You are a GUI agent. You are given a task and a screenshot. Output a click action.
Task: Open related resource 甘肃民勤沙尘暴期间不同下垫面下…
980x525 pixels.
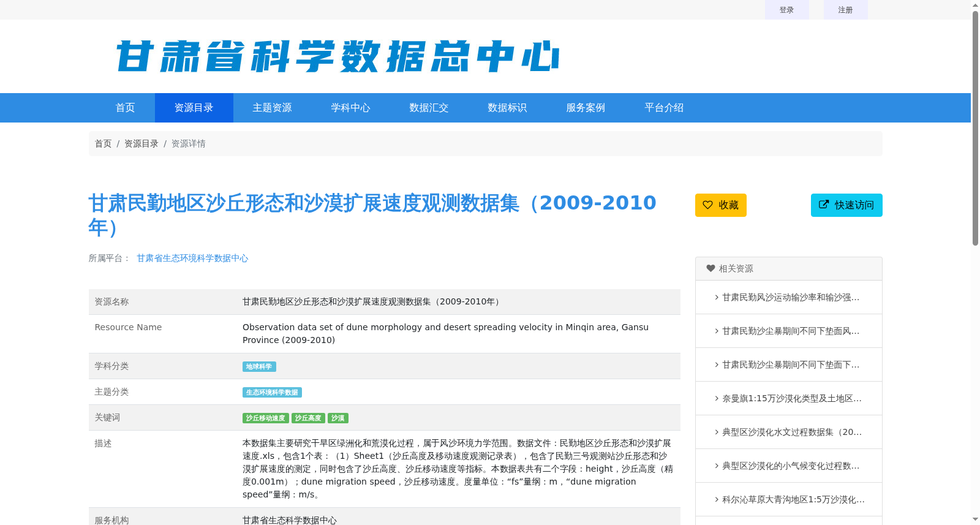pyautogui.click(x=791, y=364)
